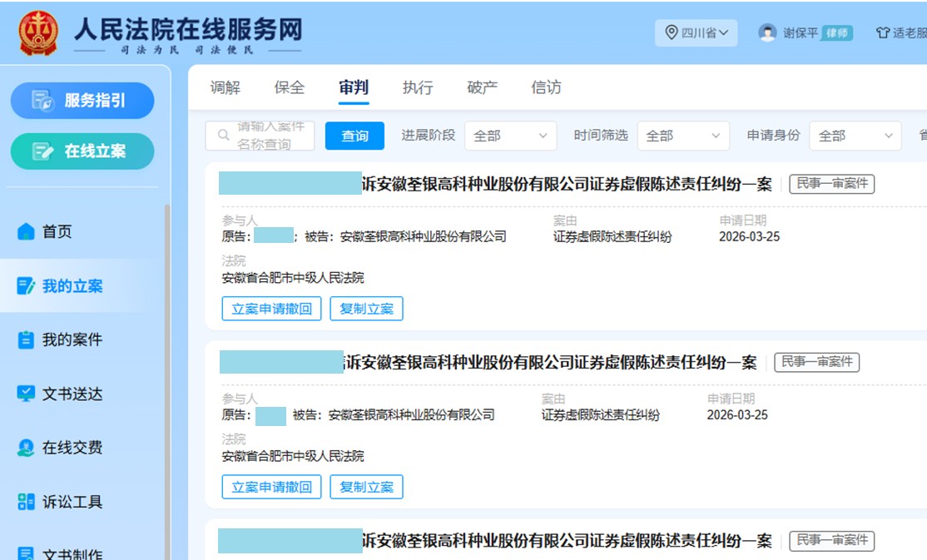Click the 在线立案 button

[82, 151]
